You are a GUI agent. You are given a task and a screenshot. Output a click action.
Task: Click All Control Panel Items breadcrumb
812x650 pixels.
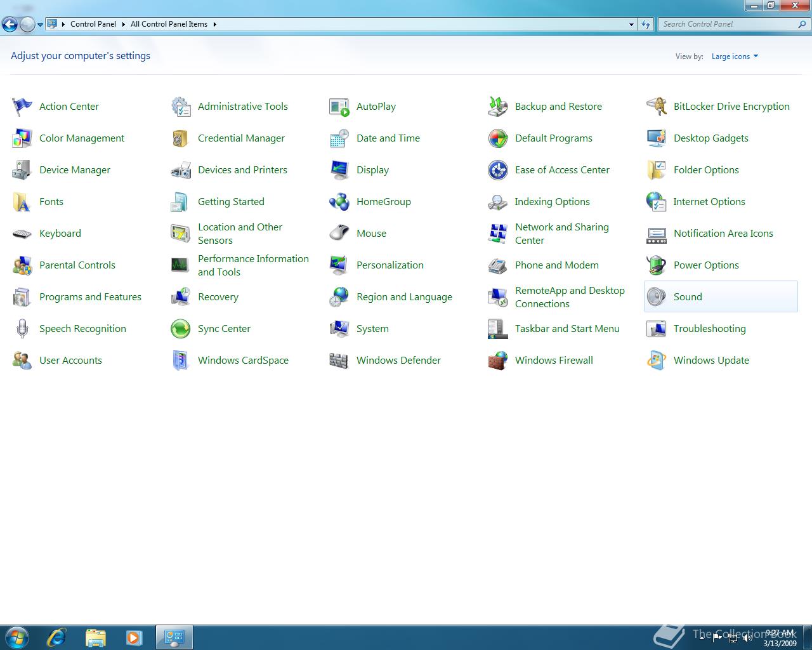pyautogui.click(x=169, y=24)
